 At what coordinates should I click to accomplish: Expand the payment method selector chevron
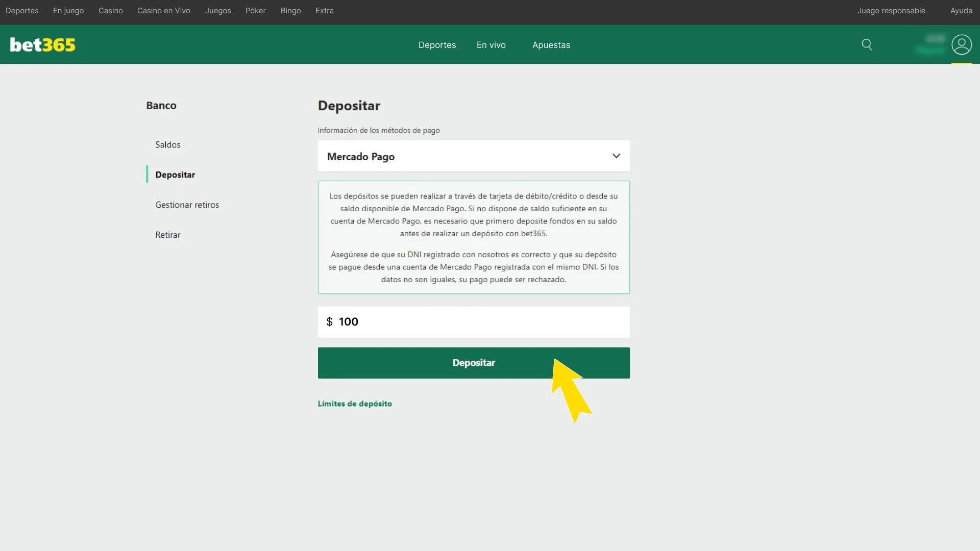click(616, 156)
